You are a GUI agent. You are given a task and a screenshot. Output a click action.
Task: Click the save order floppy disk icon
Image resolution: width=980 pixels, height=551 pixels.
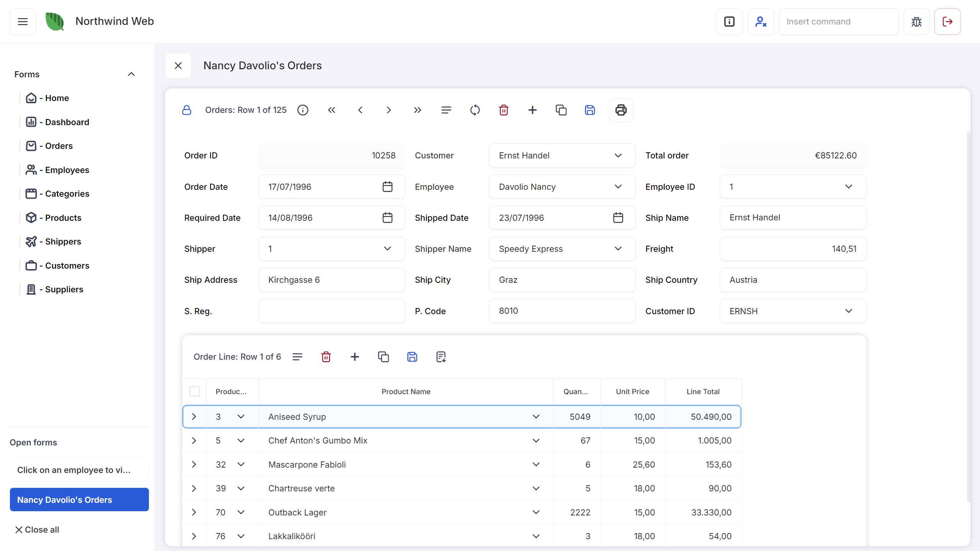(x=590, y=110)
